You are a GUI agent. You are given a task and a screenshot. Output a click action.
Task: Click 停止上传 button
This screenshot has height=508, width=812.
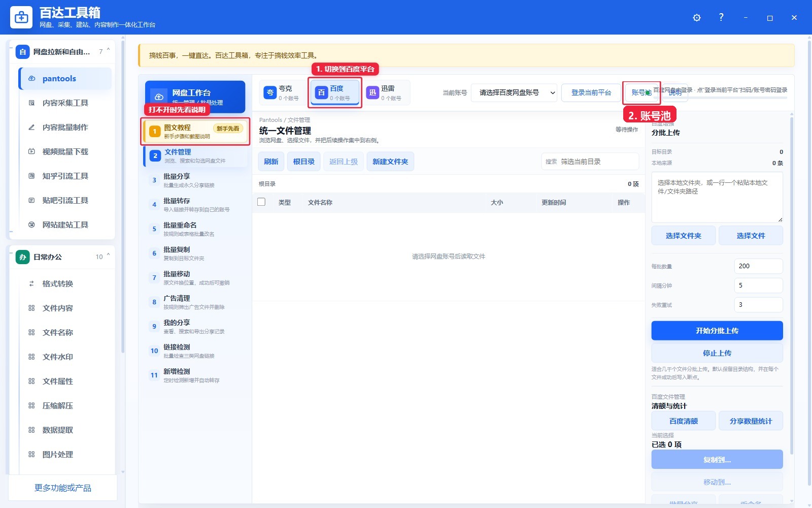pos(717,353)
